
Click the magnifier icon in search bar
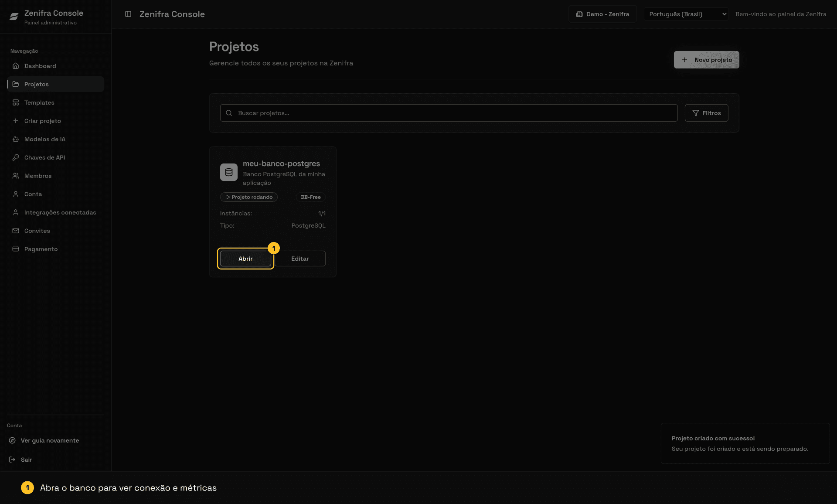click(229, 113)
